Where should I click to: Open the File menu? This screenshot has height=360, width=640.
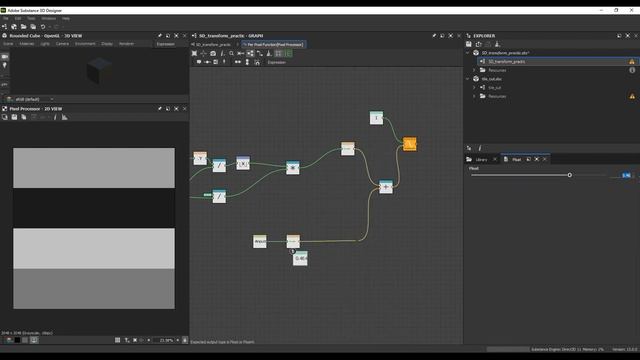[x=6, y=18]
